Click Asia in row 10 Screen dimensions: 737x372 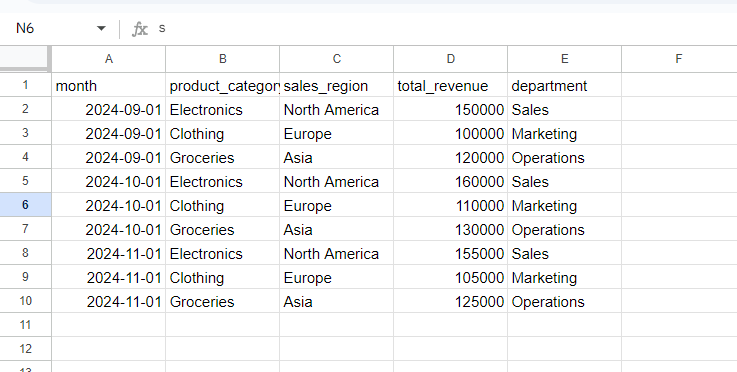click(337, 301)
